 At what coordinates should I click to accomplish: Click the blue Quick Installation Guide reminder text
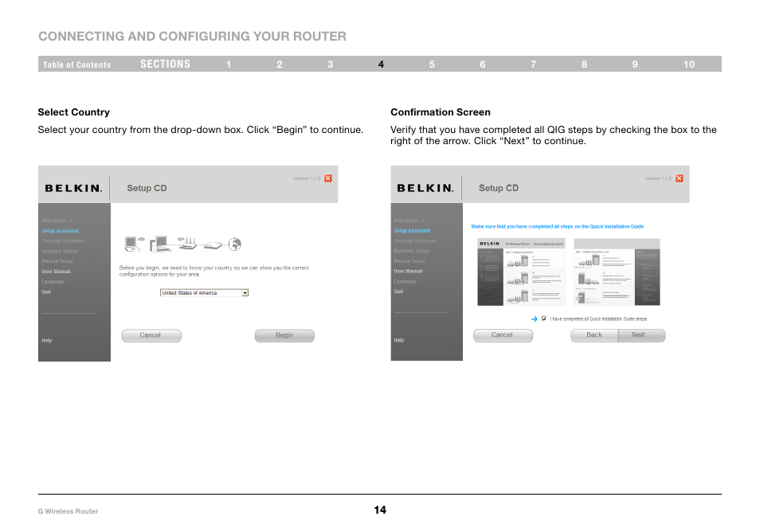(x=558, y=226)
